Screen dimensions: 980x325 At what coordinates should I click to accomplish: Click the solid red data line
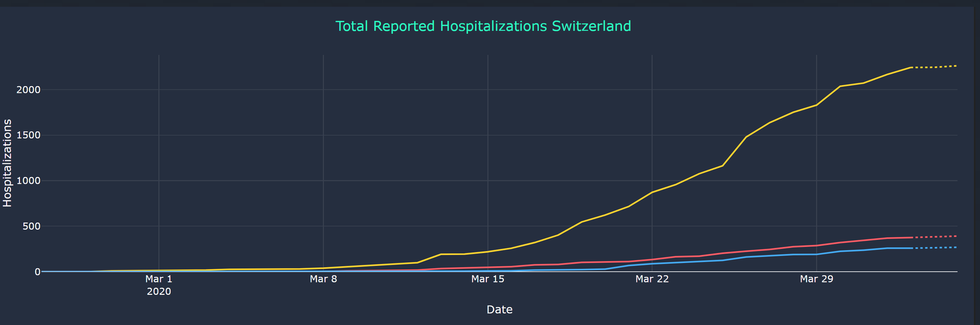point(770,249)
